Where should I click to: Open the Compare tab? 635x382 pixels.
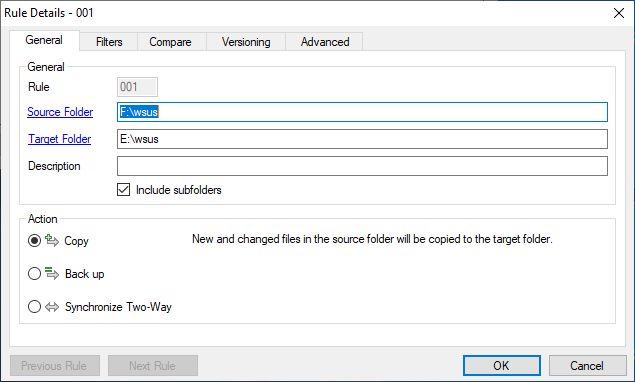(170, 42)
